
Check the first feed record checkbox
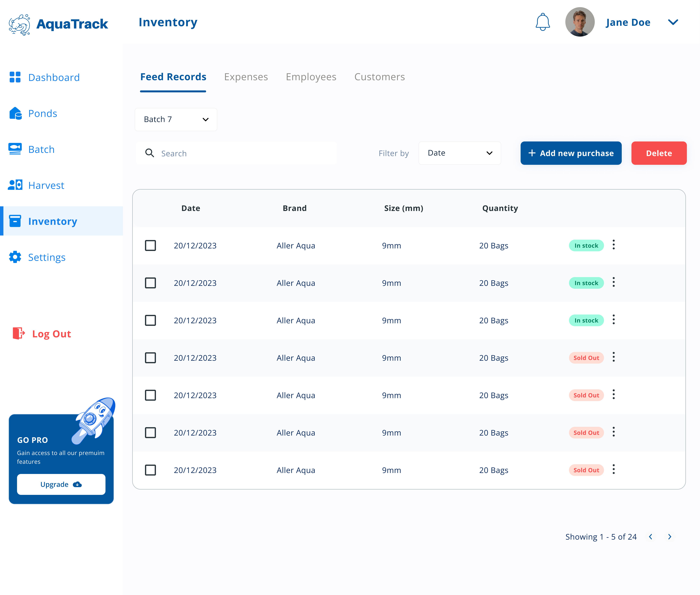coord(151,245)
